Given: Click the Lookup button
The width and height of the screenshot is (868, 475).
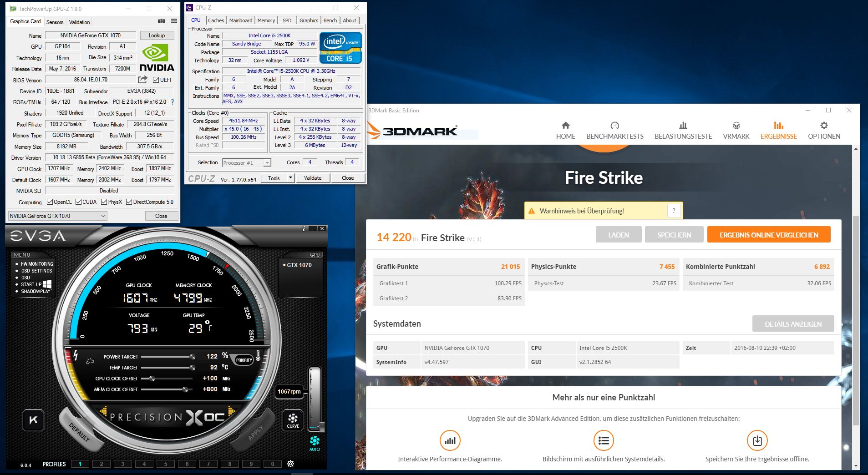Looking at the screenshot, I should (157, 35).
